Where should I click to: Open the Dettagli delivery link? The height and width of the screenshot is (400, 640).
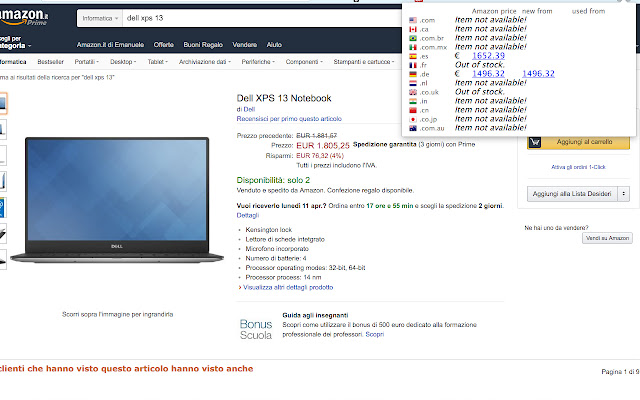(x=247, y=215)
